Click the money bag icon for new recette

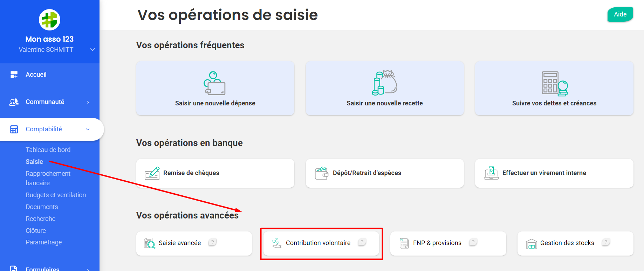click(384, 83)
